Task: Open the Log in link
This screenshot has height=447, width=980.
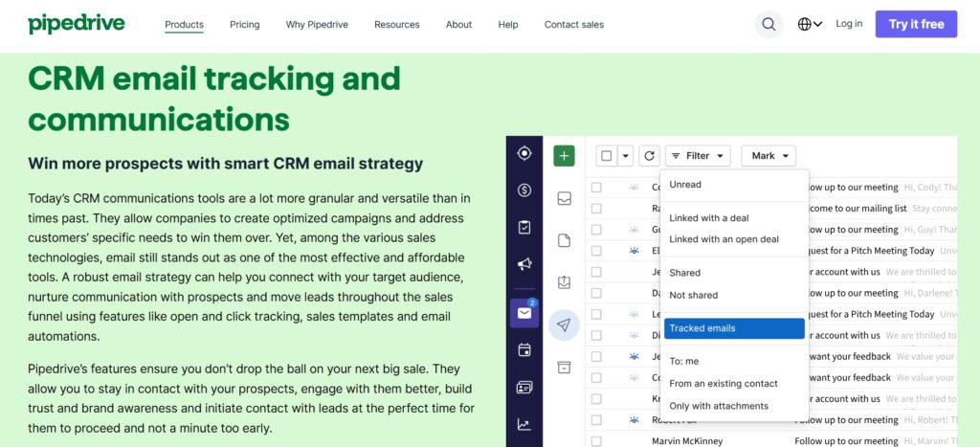Action: point(849,24)
